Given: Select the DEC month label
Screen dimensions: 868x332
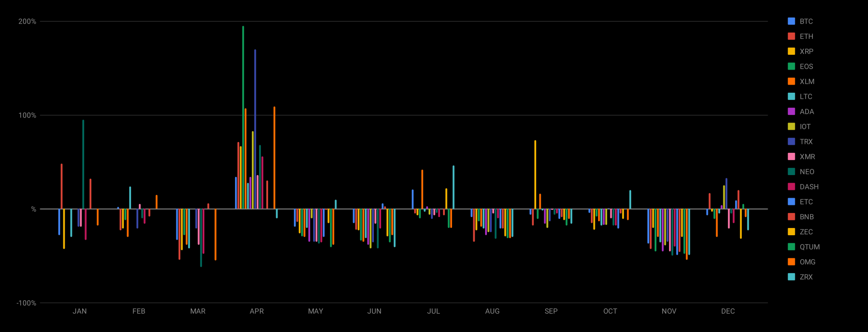Looking at the screenshot, I should tap(728, 311).
